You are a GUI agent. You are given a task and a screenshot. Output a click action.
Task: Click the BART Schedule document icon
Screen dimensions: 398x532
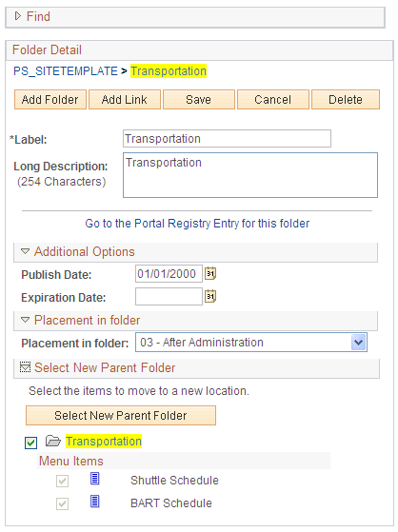[95, 502]
